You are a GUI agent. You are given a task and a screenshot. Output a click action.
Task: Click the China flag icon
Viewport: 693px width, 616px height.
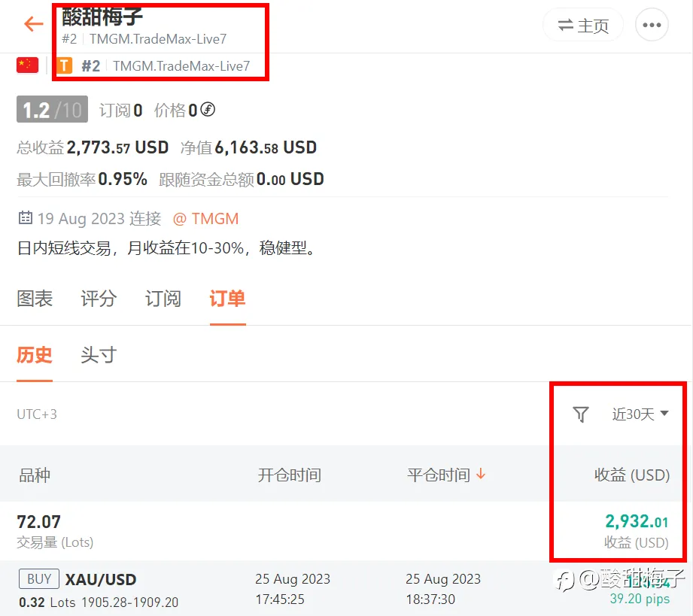27,65
